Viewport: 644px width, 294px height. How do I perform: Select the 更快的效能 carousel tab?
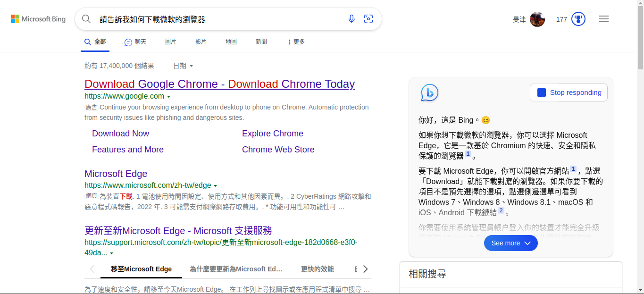click(318, 269)
